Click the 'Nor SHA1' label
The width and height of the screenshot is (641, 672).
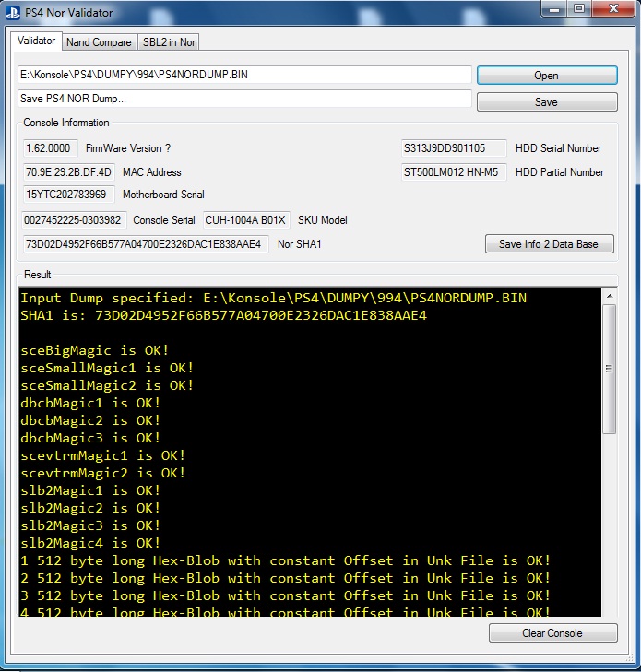point(299,244)
